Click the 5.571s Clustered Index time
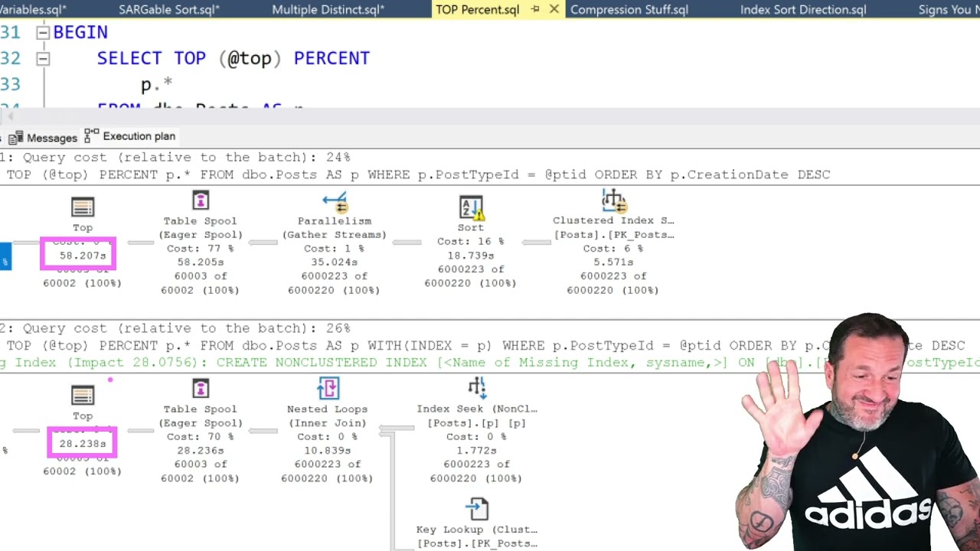 613,262
